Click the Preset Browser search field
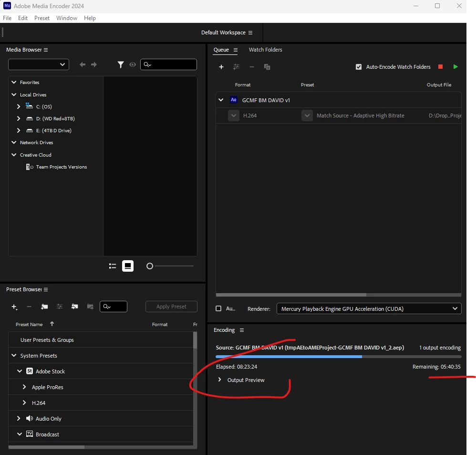 tap(114, 307)
